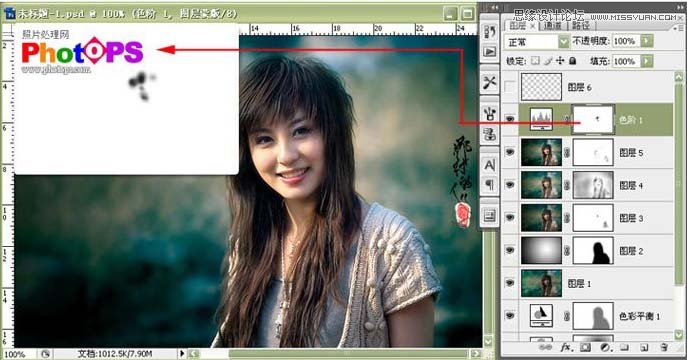The width and height of the screenshot is (687, 360).
Task: Select the 图层 2 silhouette mask thumbnail
Action: pos(593,251)
